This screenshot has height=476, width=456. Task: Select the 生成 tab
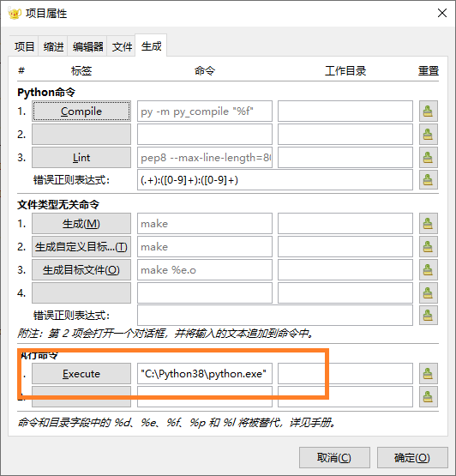tap(151, 46)
